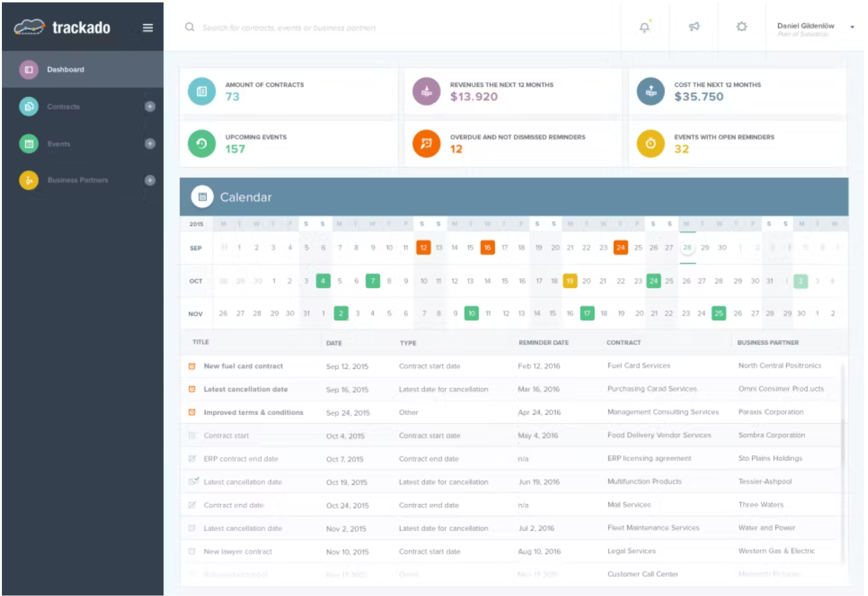Click the Contracts icon in the sidebar
868x596 pixels.
[x=28, y=107]
